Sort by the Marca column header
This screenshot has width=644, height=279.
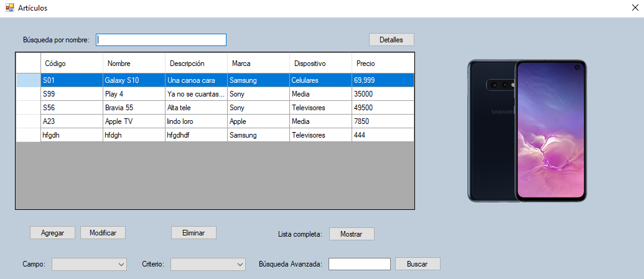258,64
